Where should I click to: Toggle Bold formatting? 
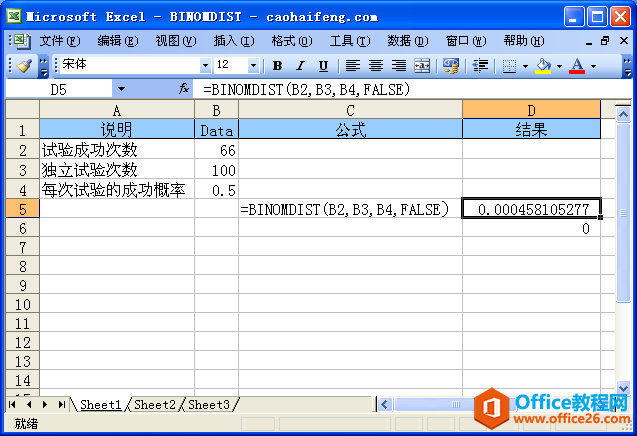277,65
